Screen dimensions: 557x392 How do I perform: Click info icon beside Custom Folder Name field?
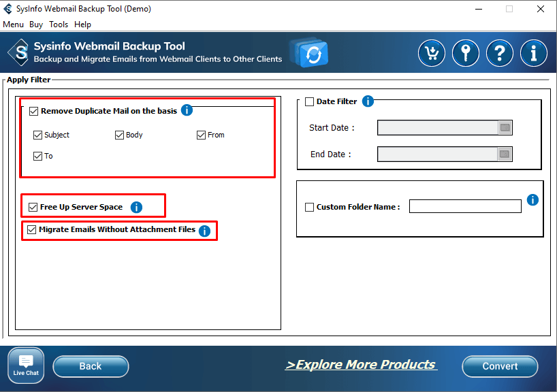[x=532, y=200]
